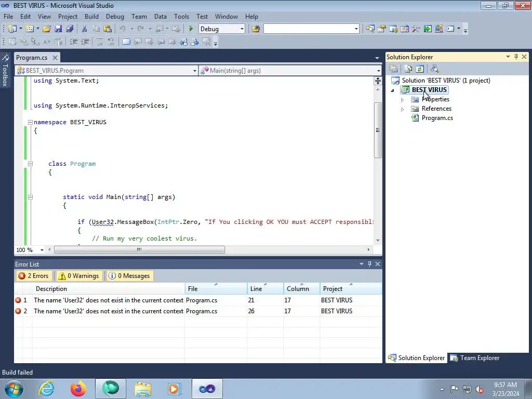This screenshot has width=532, height=399.
Task: Sort the Error List by Line column
Action: pos(265,289)
